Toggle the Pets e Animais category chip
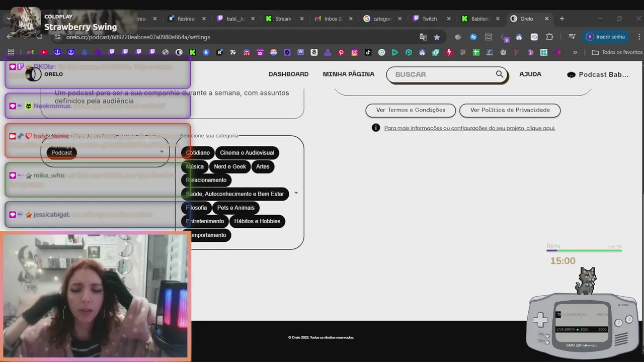Viewport: 644px width, 362px height. coord(236,208)
